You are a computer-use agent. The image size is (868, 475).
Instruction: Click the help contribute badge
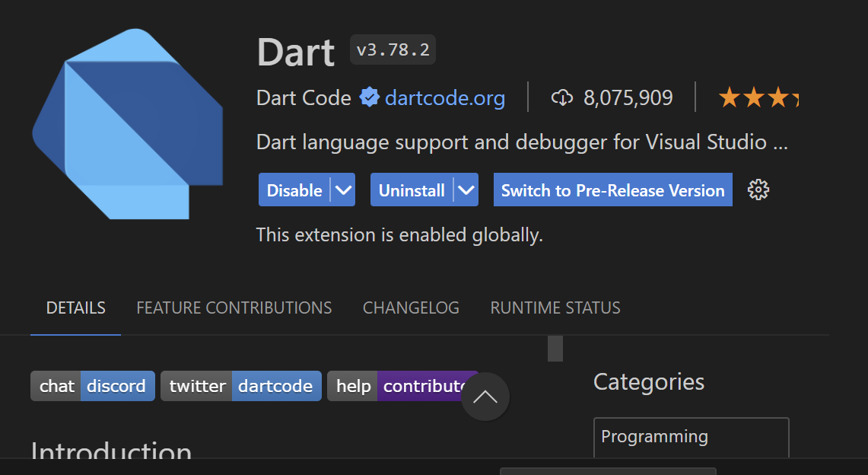402,386
